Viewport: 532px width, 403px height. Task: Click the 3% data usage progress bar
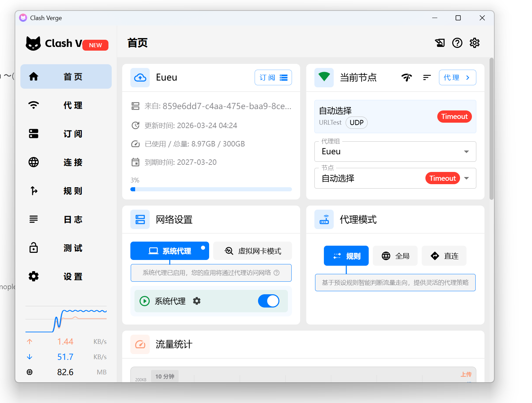pyautogui.click(x=211, y=189)
